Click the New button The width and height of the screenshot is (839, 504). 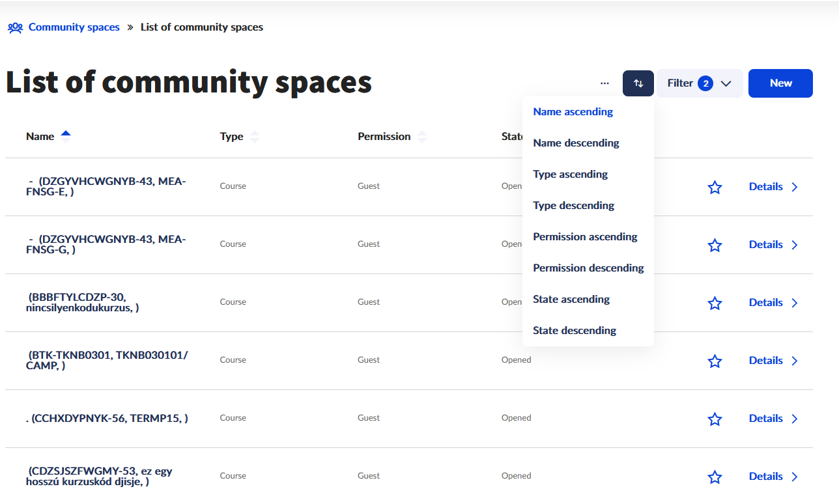[780, 83]
